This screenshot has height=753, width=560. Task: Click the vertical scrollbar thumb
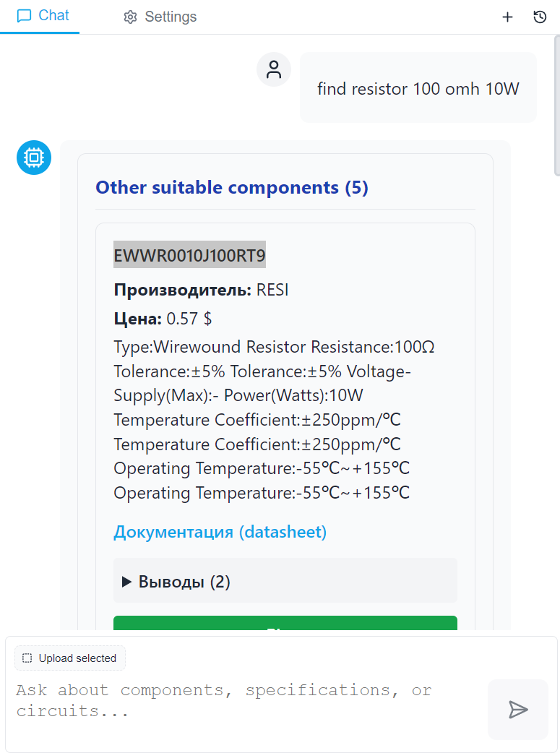pos(556,108)
